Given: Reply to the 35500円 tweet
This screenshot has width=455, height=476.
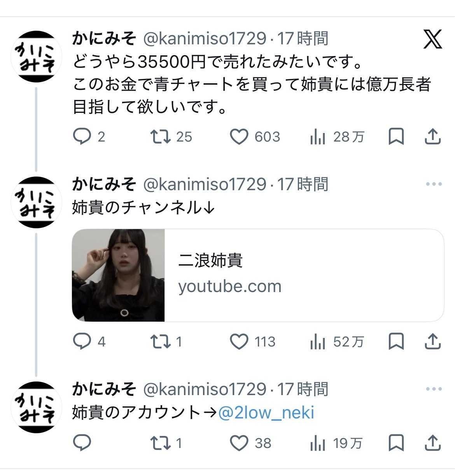Looking at the screenshot, I should click(82, 136).
